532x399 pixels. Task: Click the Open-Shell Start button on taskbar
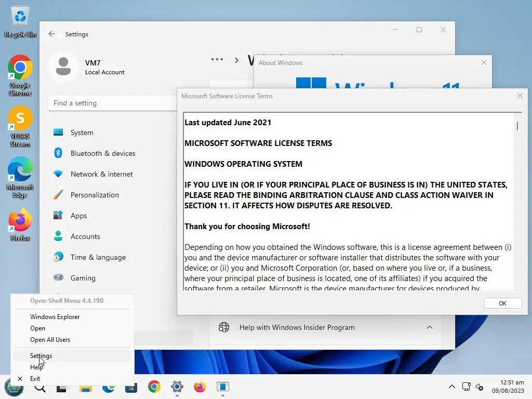(x=14, y=387)
